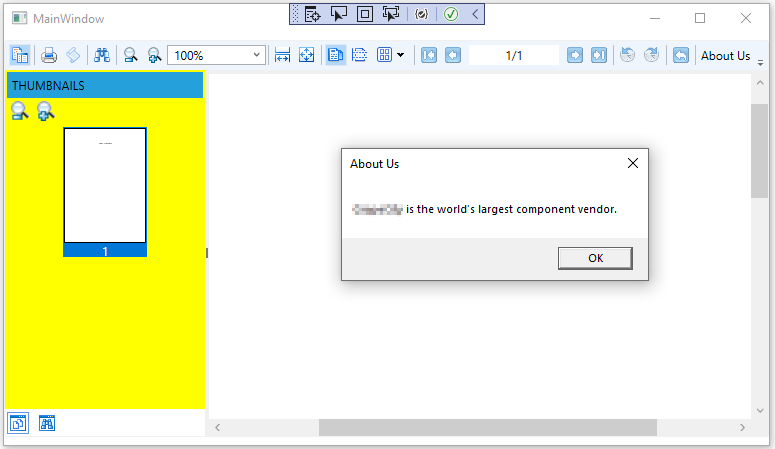
Task: Go to first page button
Action: (x=429, y=55)
